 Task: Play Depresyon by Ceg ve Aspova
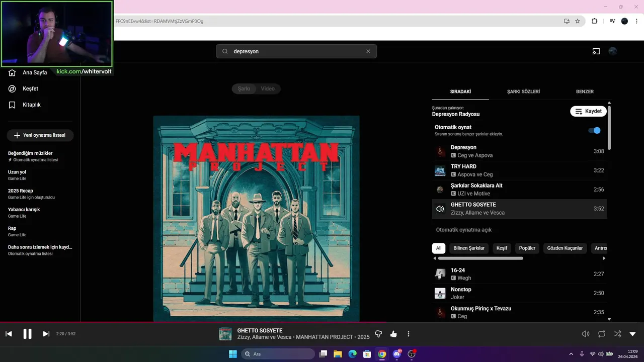(519, 151)
